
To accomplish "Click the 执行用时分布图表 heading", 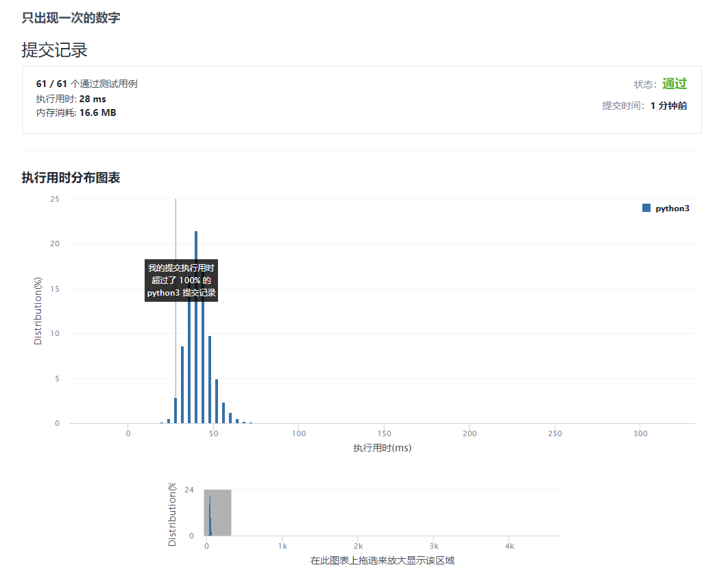I will 71,178.
